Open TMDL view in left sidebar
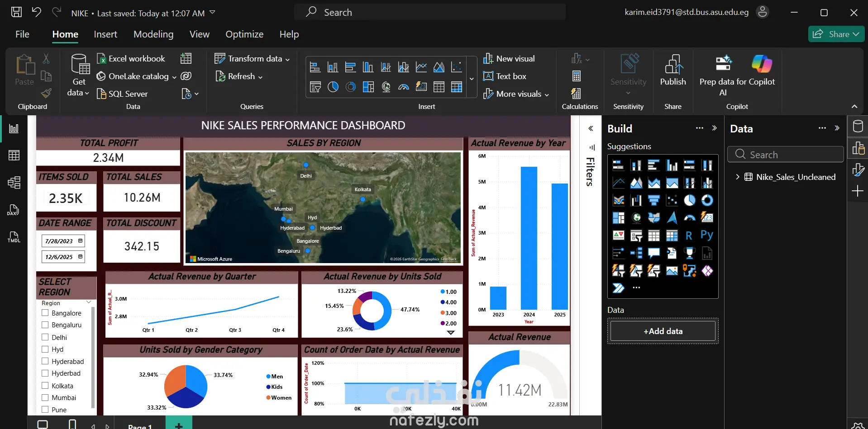This screenshot has height=429, width=868. pyautogui.click(x=14, y=237)
